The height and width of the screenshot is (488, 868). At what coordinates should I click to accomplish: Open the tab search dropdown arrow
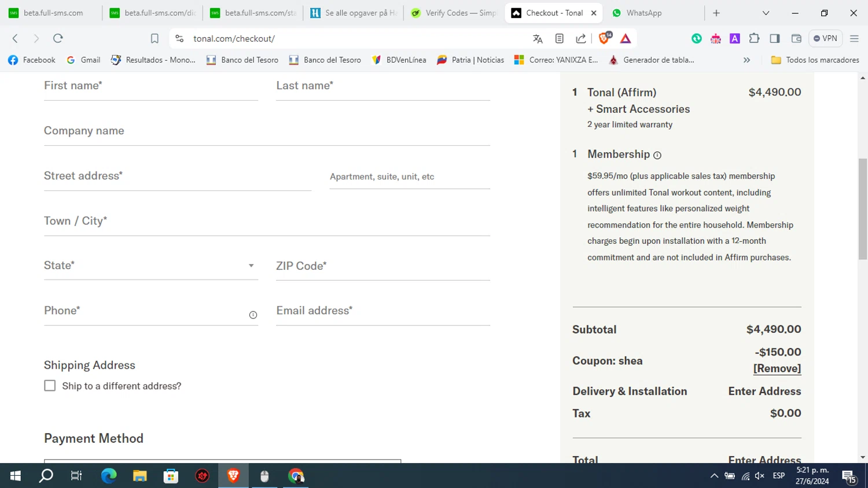pos(766,13)
